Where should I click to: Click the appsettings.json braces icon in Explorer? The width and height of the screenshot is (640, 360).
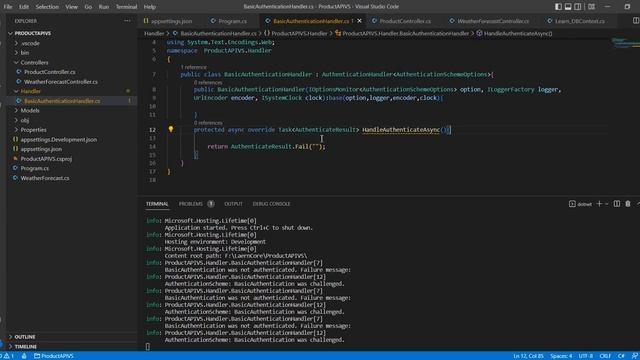15,149
